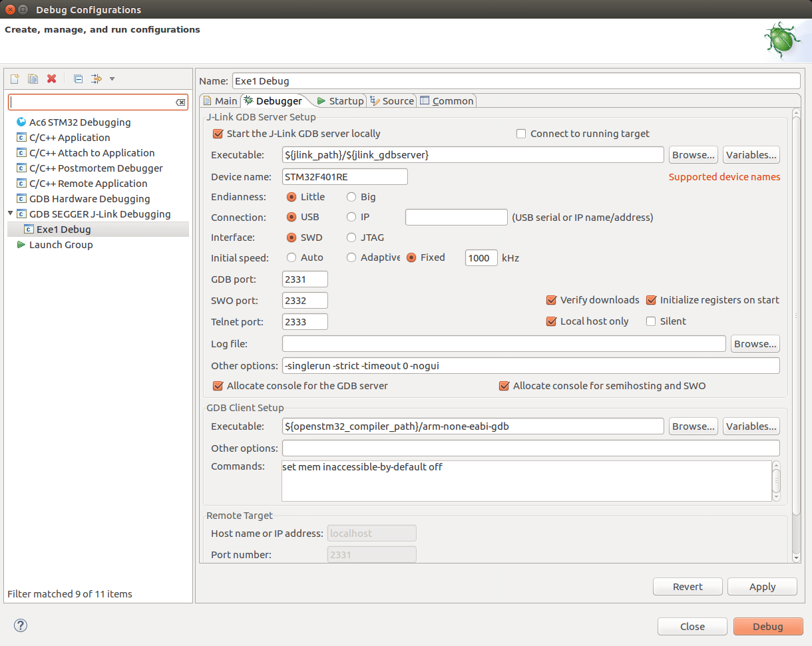Select IP connection radio button

pos(351,217)
